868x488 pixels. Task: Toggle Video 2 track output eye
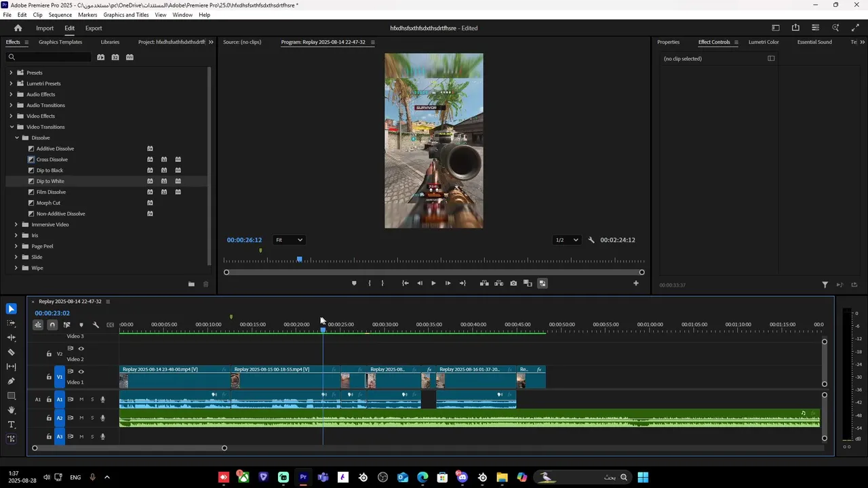[81, 348]
